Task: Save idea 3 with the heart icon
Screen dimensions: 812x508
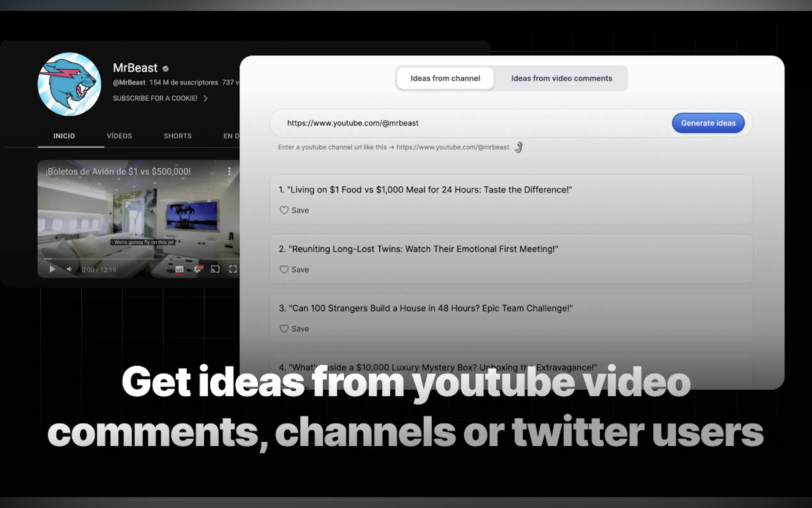Action: [x=284, y=329]
